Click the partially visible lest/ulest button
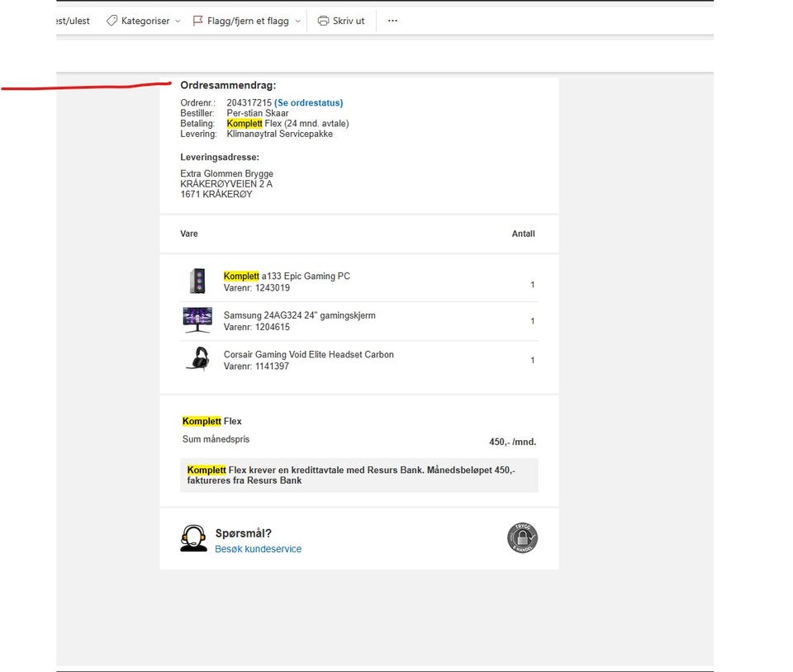 [x=73, y=21]
